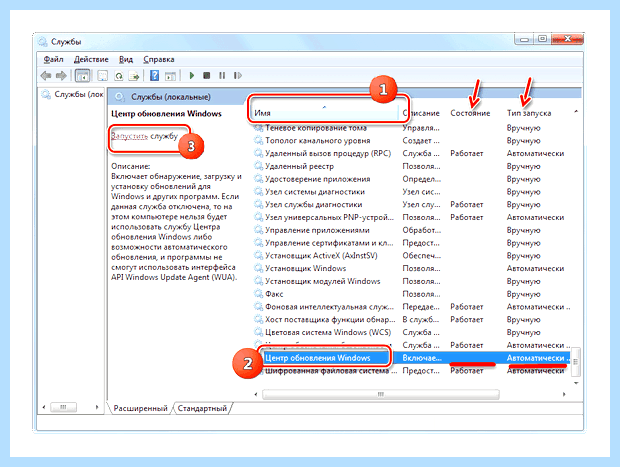Viewport: 620px width, 467px height.
Task: Pause service with pause icon
Action: tap(222, 75)
